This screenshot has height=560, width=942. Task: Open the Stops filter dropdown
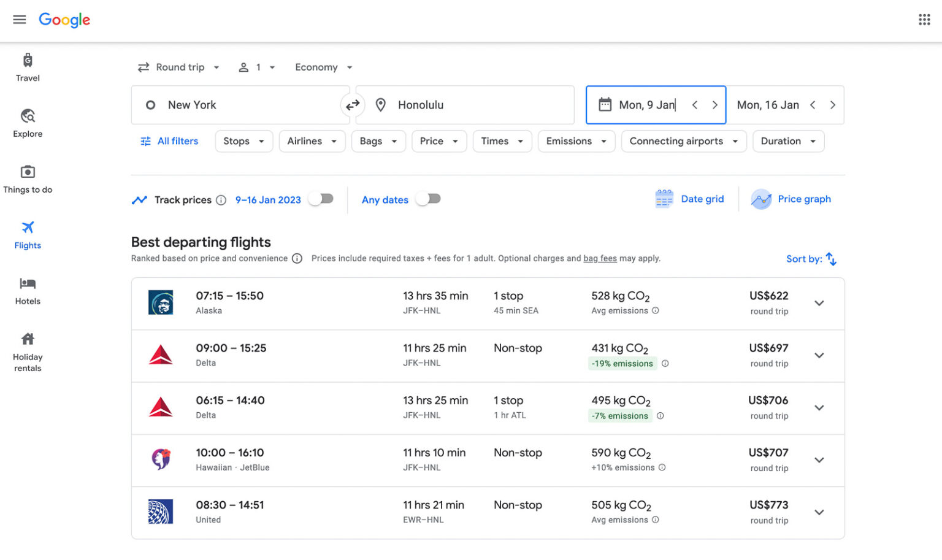(243, 141)
